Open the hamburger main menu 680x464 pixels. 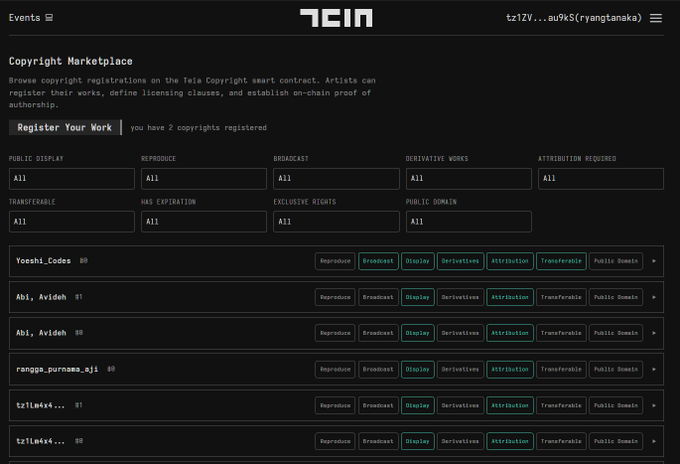(656, 18)
